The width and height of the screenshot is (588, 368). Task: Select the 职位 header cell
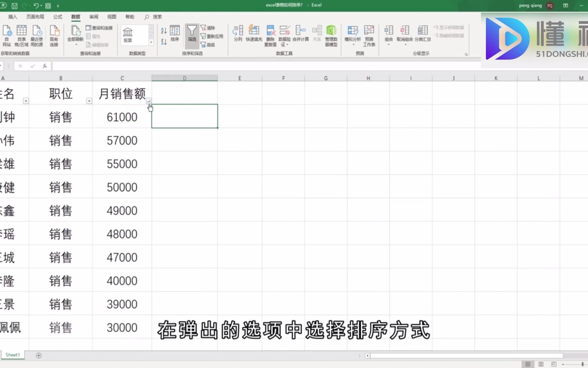pyautogui.click(x=61, y=93)
